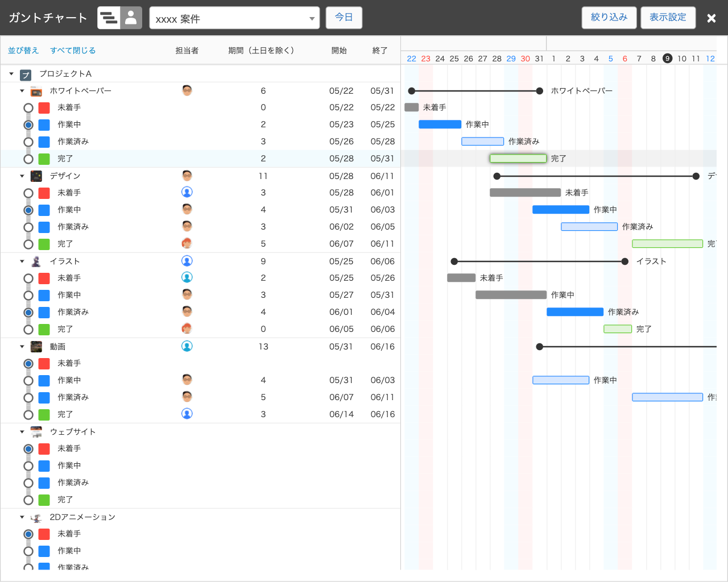This screenshot has height=582, width=728.
Task: Click the 今日 button
Action: [344, 18]
